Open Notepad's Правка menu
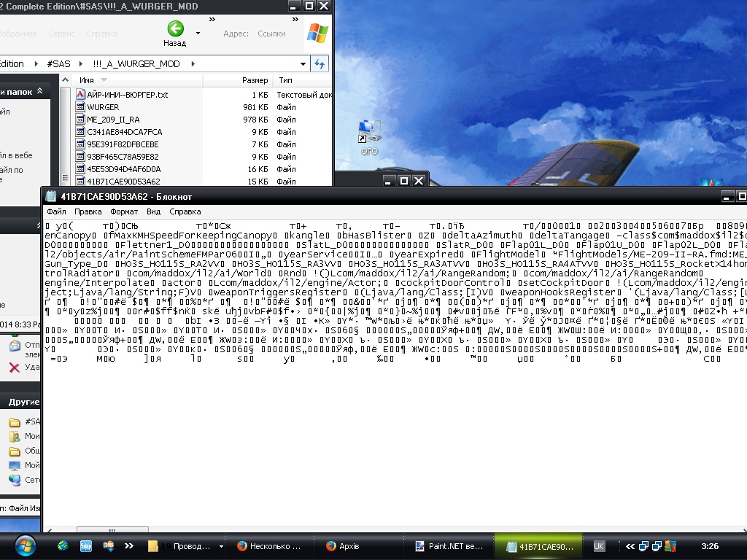This screenshot has height=560, width=747. (88, 211)
